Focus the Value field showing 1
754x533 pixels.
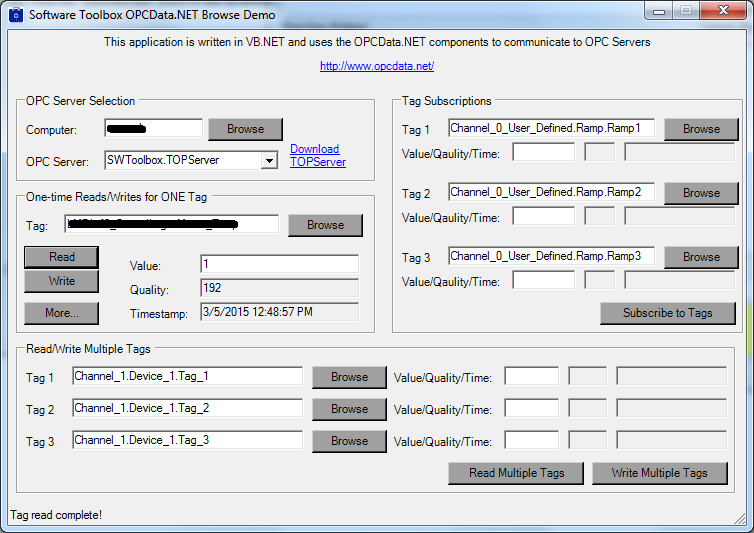pyautogui.click(x=278, y=264)
